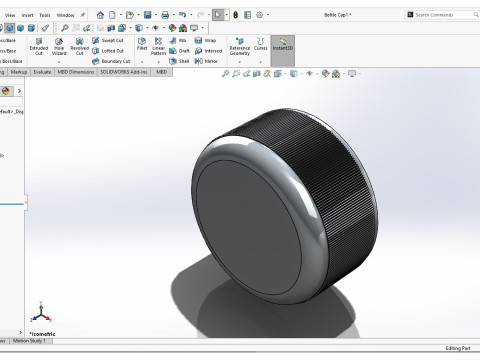
Task: Click the Editing Part status text
Action: point(458,348)
